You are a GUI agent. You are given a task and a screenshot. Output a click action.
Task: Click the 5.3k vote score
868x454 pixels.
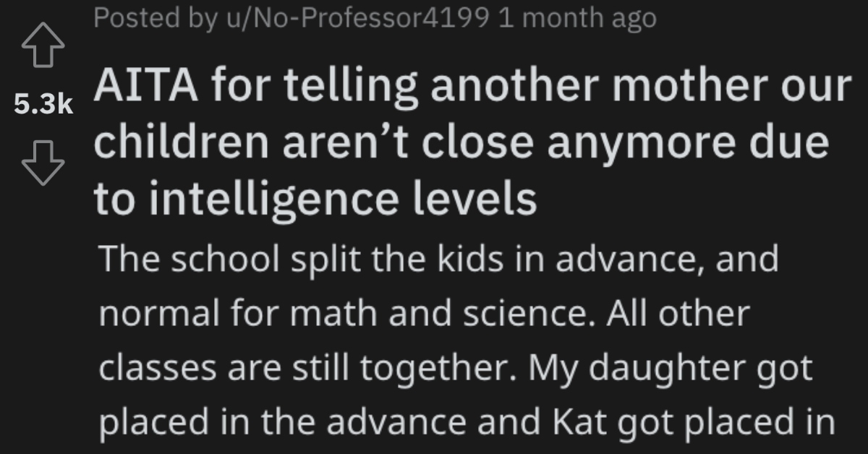(43, 107)
